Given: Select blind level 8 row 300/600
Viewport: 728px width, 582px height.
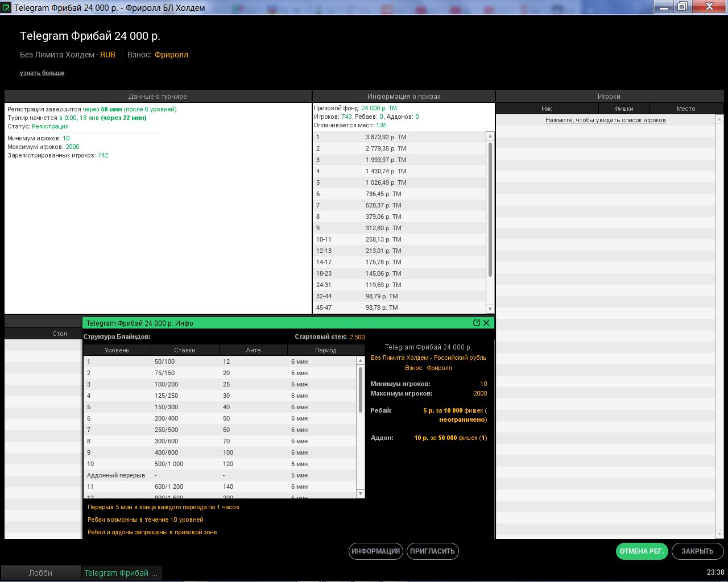Looking at the screenshot, I should tap(220, 441).
